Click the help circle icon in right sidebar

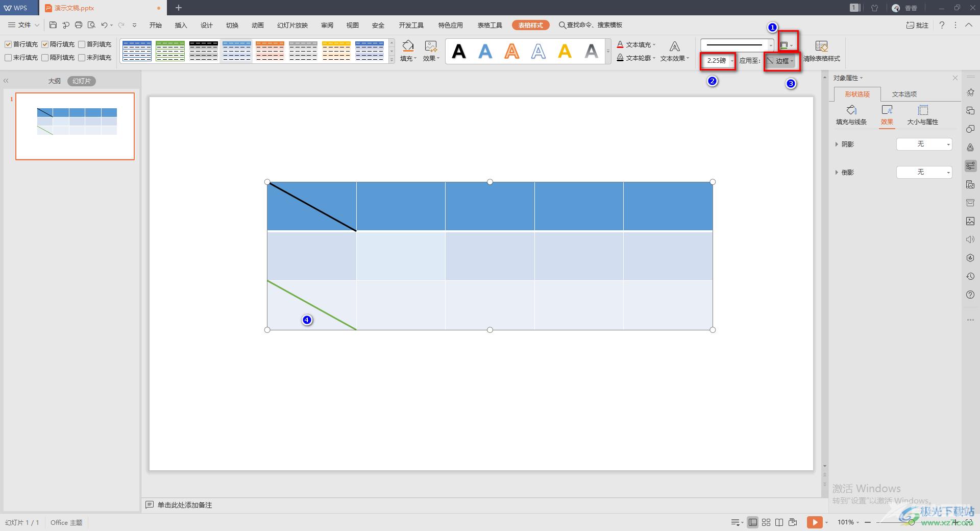[x=970, y=295]
